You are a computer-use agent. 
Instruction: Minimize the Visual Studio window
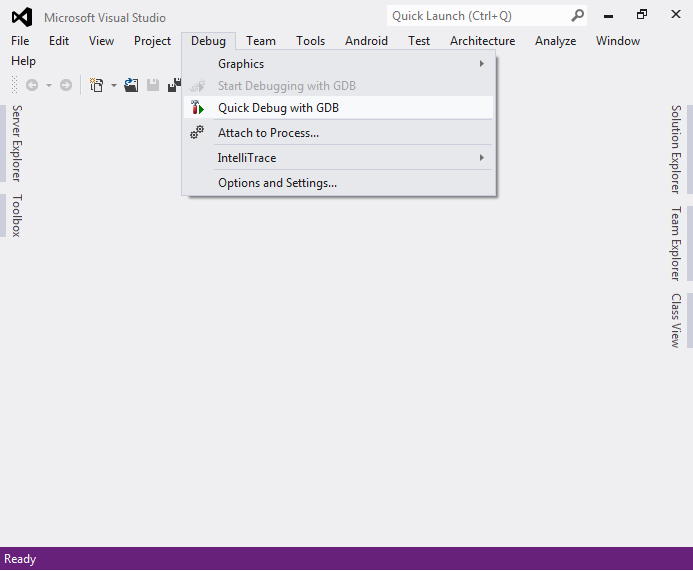pos(609,15)
